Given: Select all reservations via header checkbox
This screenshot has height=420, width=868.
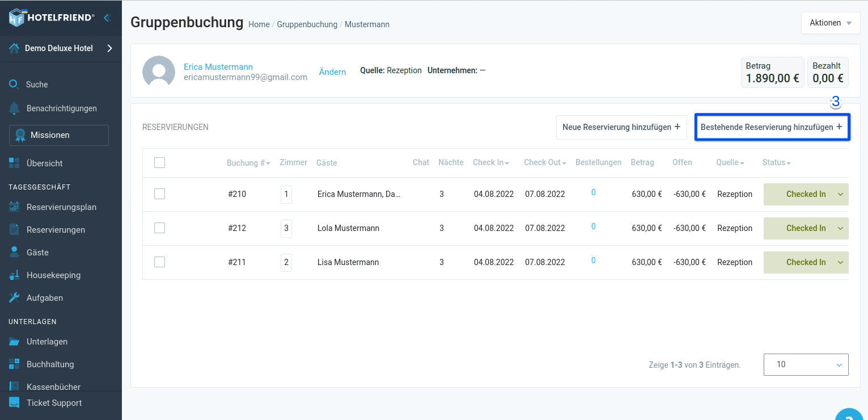Looking at the screenshot, I should pos(160,163).
